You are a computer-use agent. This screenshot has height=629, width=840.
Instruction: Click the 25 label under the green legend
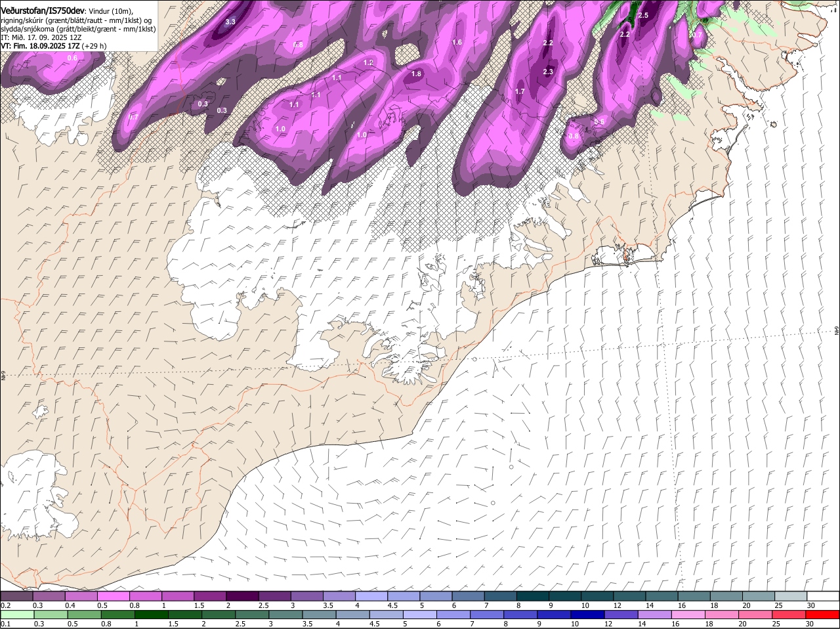pyautogui.click(x=776, y=624)
